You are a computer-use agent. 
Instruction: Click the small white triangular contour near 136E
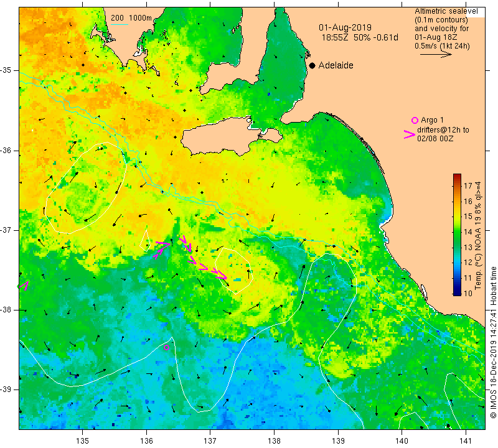tap(145, 241)
